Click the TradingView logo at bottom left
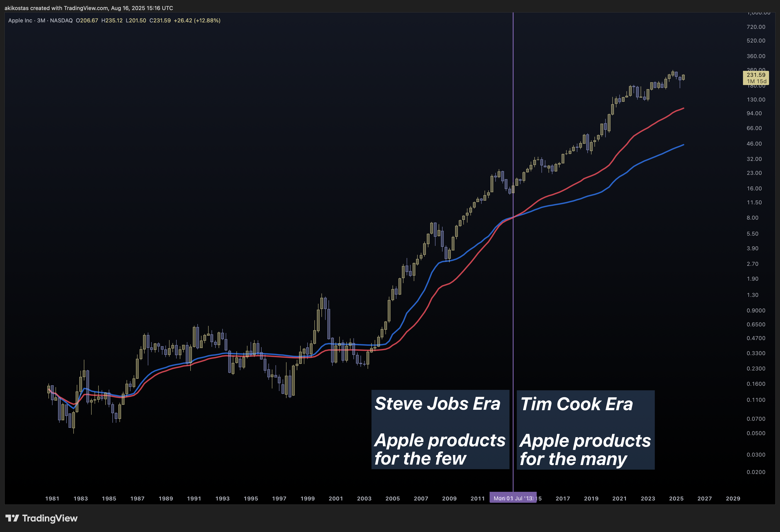This screenshot has width=780, height=532. tap(42, 518)
